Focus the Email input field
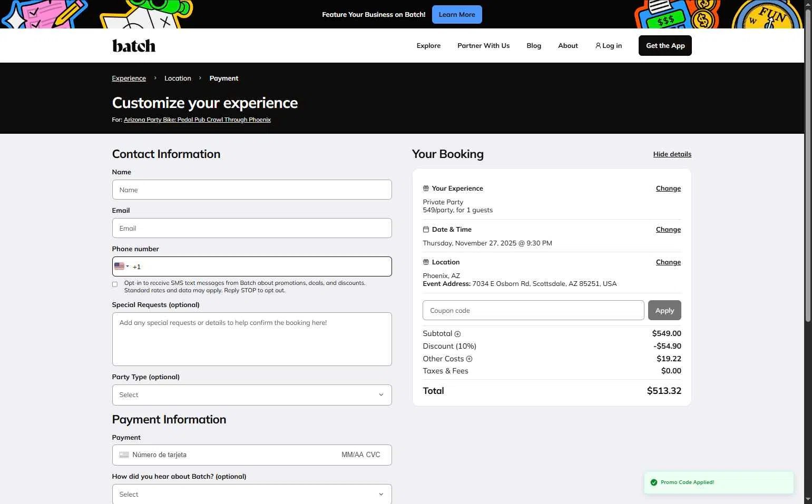The height and width of the screenshot is (504, 812). pyautogui.click(x=252, y=228)
